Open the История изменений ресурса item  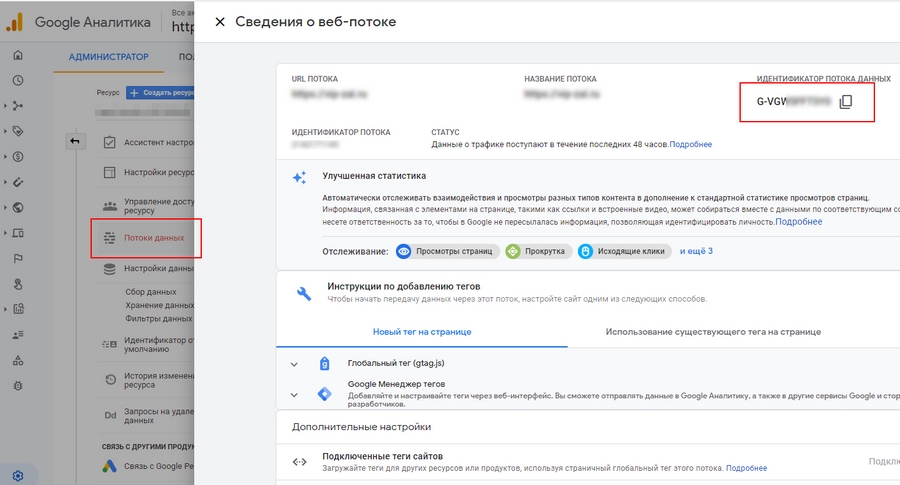159,380
